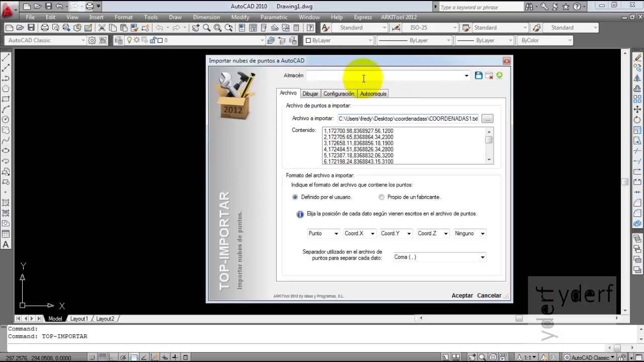Click the Text Style icon
Image resolution: width=644 pixels, height=362 pixels.
point(326,28)
